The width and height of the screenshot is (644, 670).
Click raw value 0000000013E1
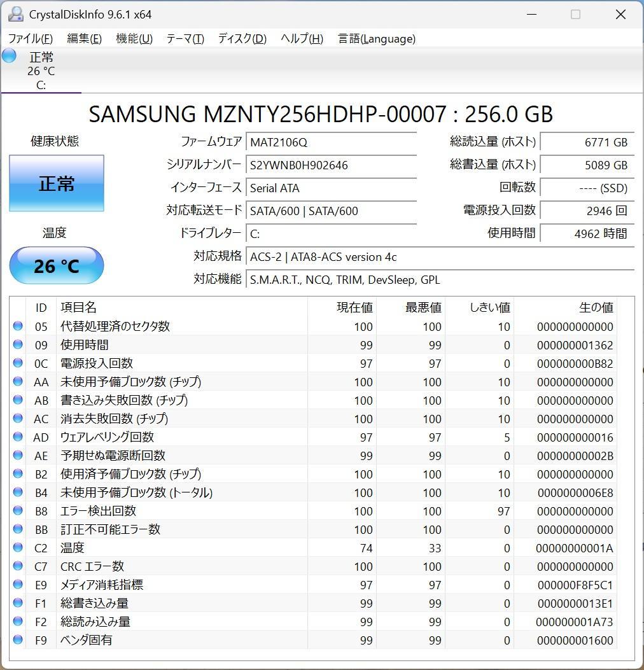coord(575,603)
